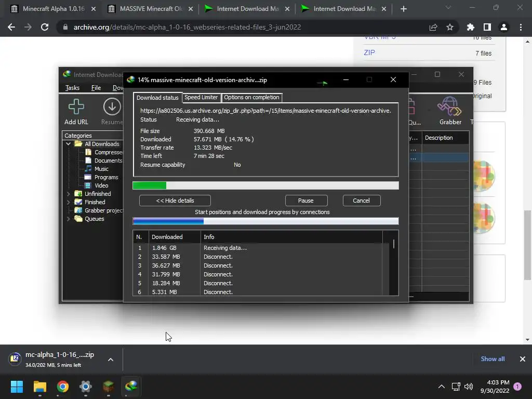Open Chrome three-dot menu

pos(521,27)
